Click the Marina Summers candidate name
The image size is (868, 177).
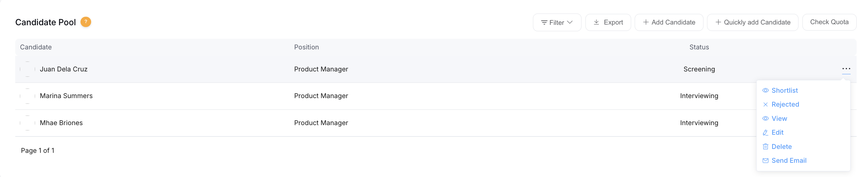[66, 96]
